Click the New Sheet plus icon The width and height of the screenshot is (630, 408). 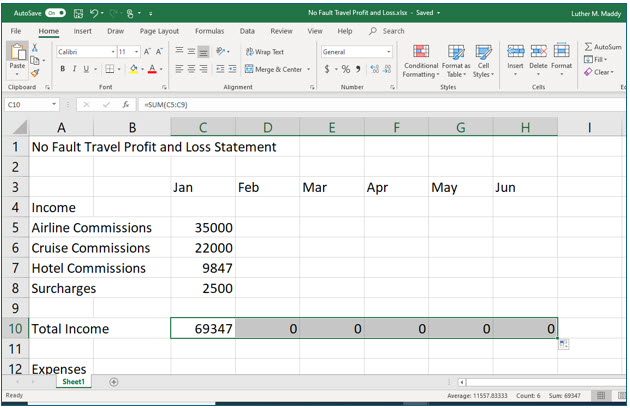114,382
